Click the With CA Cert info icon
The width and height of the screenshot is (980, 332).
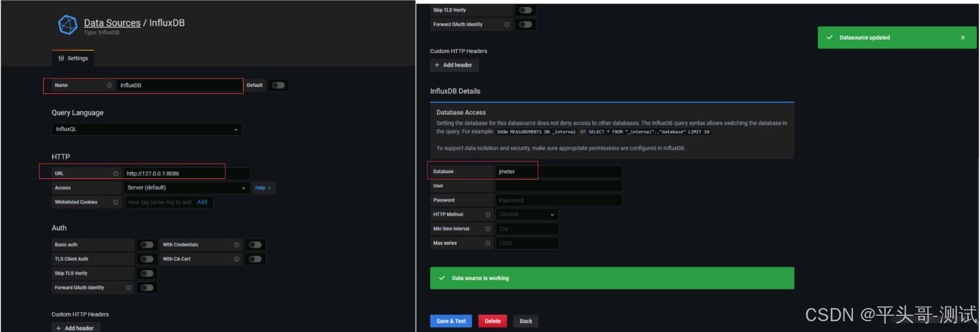pyautogui.click(x=236, y=259)
